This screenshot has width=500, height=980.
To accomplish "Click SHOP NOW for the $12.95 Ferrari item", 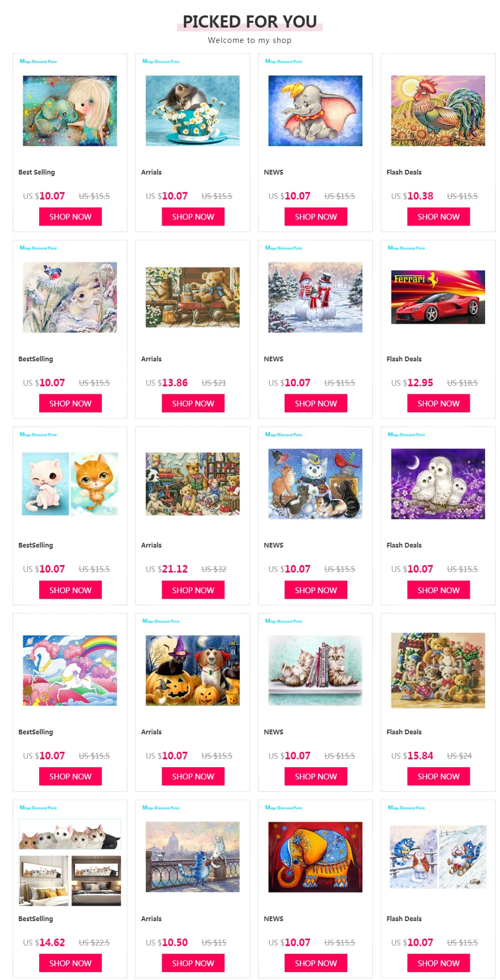I will (x=438, y=403).
